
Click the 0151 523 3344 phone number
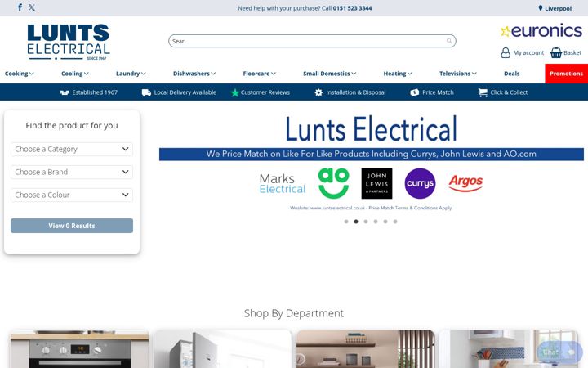click(x=352, y=8)
